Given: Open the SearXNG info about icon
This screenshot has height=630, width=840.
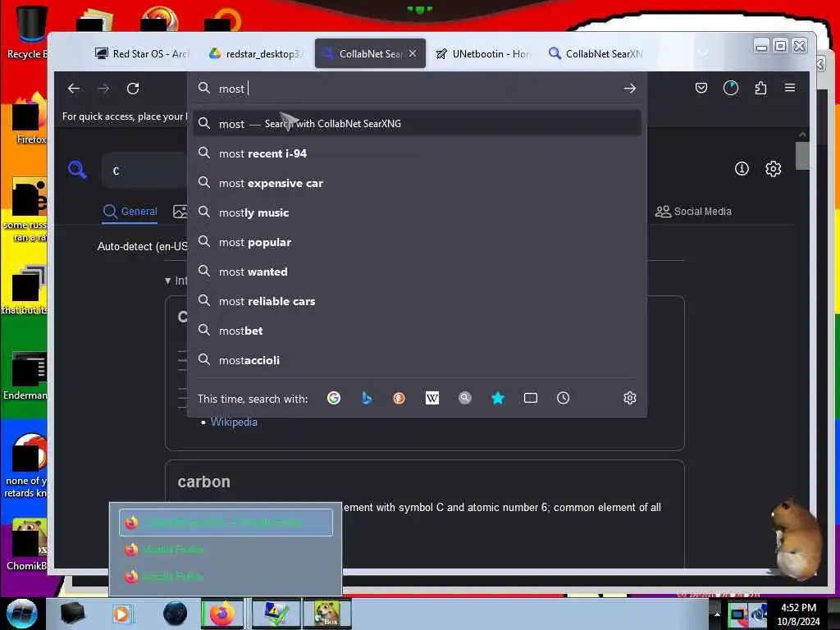Looking at the screenshot, I should click(742, 169).
